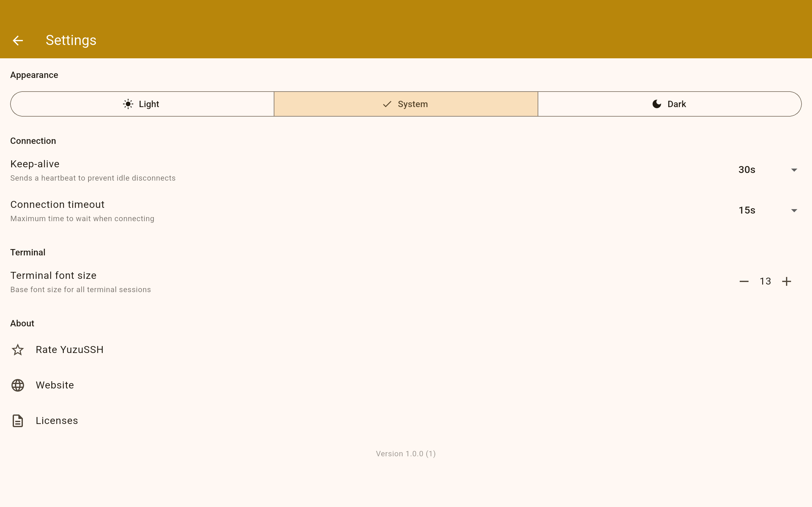Click the globe icon beside Website
Screen dimensions: 812x507
click(x=18, y=385)
